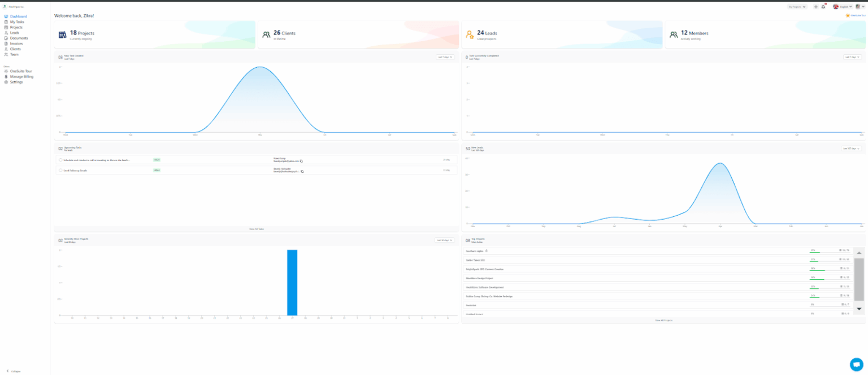
Task: Open the 'Last 7 days' filter on New Task Created
Action: [444, 57]
